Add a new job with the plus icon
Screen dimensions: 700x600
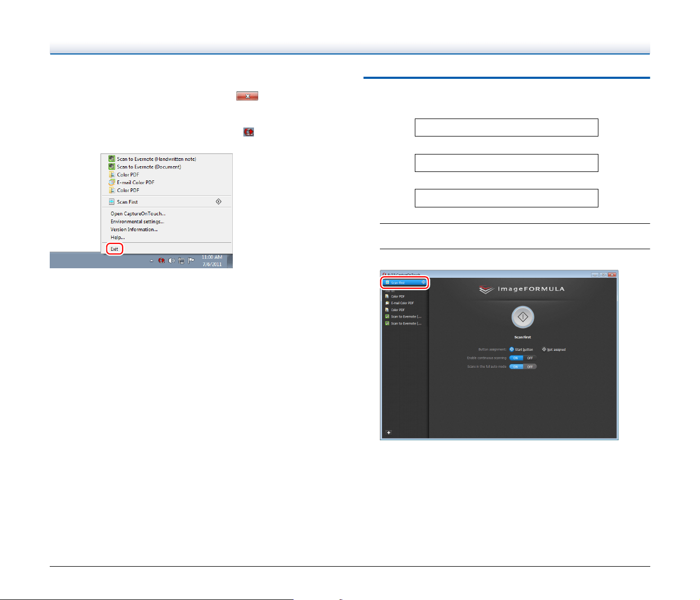click(x=388, y=433)
